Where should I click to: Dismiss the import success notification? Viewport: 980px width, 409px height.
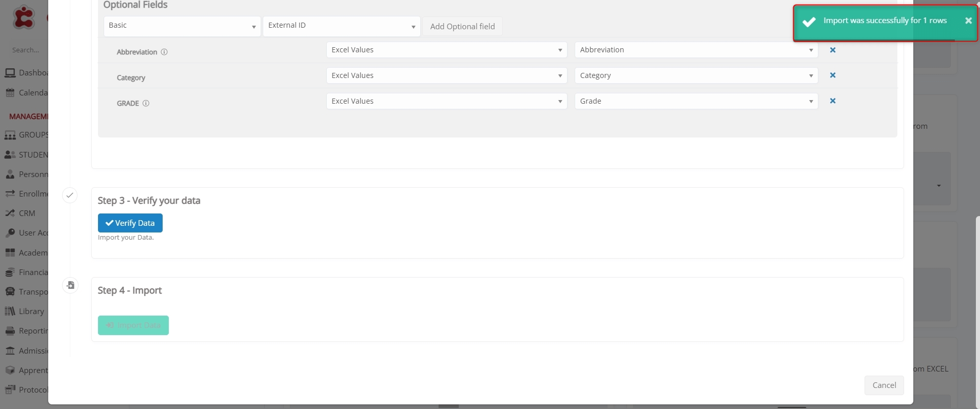[968, 21]
